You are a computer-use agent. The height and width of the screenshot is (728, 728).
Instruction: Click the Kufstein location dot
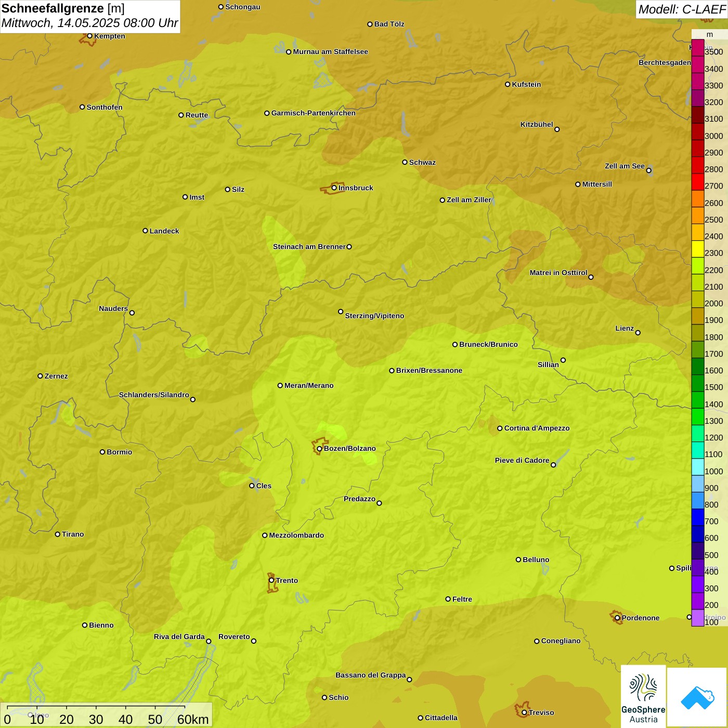(508, 84)
